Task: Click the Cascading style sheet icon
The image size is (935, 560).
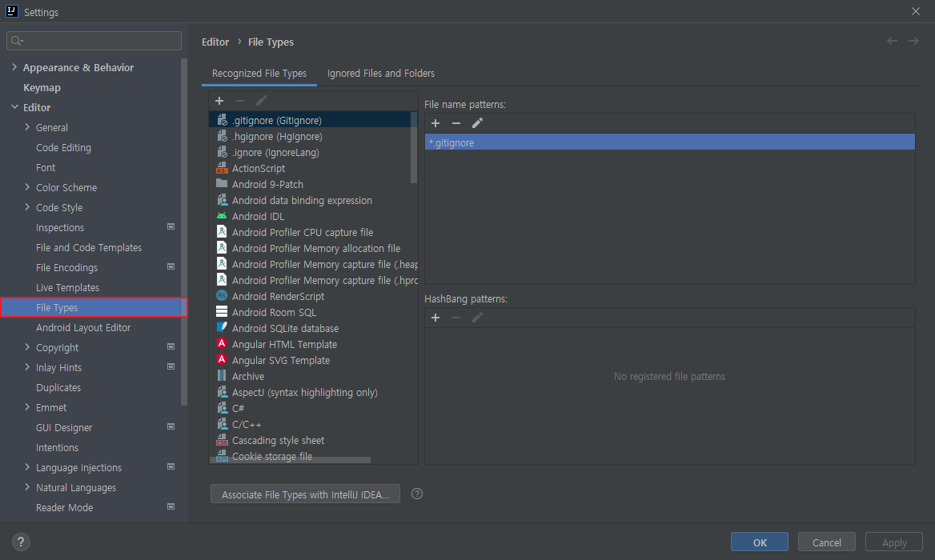Action: pos(222,440)
